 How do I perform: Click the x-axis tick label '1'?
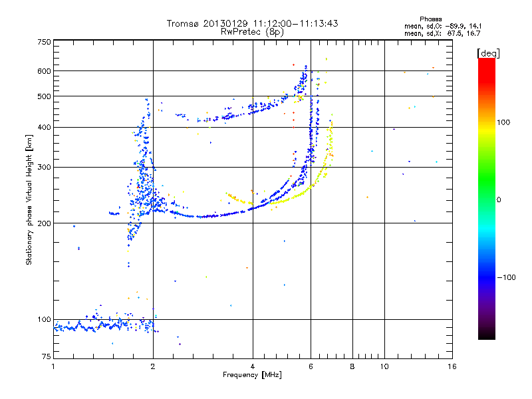click(53, 366)
